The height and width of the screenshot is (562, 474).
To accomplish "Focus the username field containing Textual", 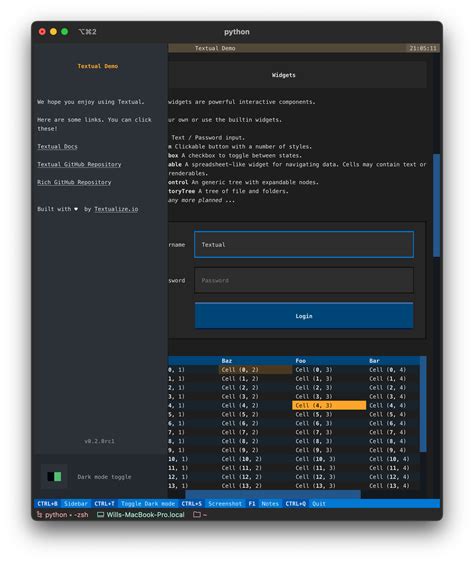I will pyautogui.click(x=304, y=244).
